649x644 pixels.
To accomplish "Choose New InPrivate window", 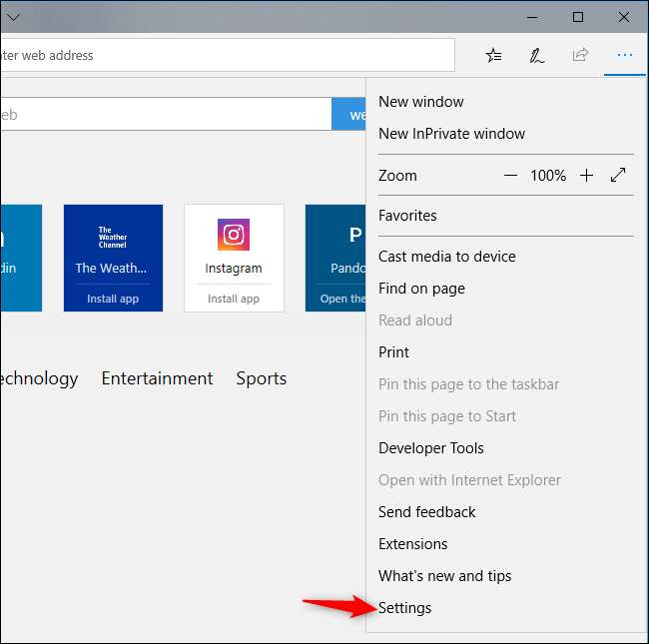I will pyautogui.click(x=451, y=134).
